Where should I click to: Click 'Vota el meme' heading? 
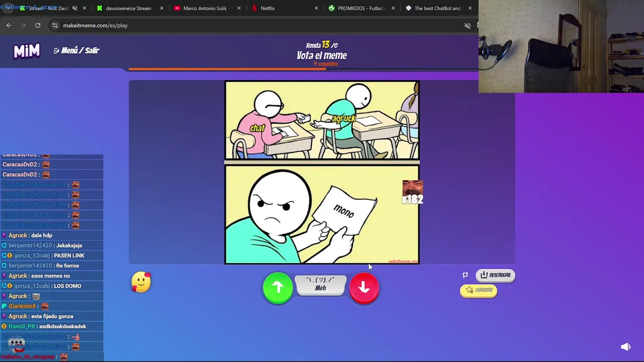[322, 55]
